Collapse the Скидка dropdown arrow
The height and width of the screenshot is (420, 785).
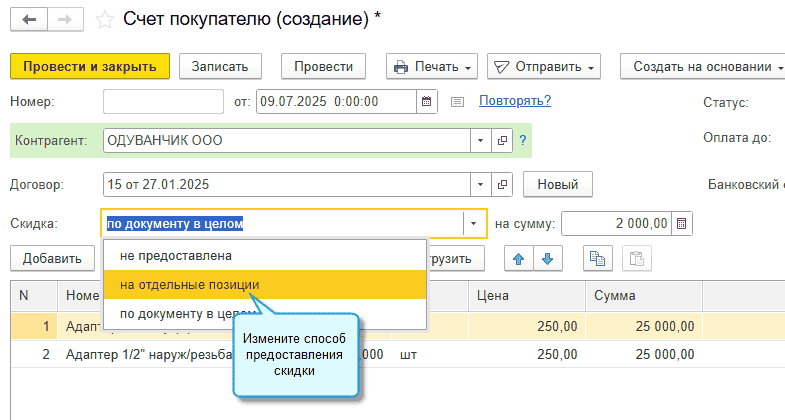tap(473, 223)
